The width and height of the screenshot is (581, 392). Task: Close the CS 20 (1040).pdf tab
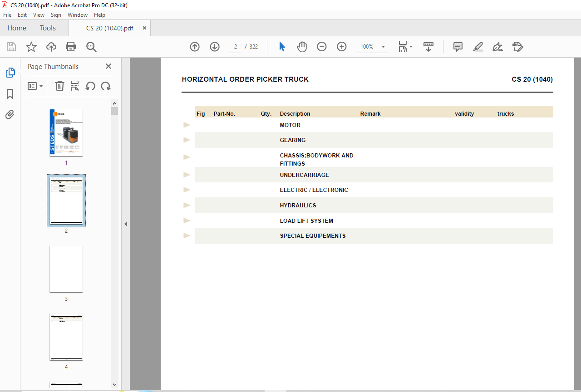tap(145, 28)
